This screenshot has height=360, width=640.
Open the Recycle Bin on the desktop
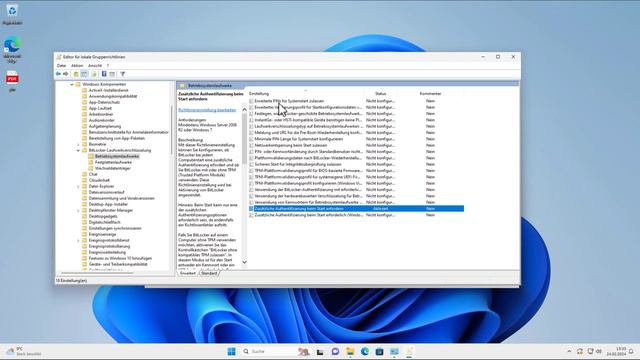point(12,13)
